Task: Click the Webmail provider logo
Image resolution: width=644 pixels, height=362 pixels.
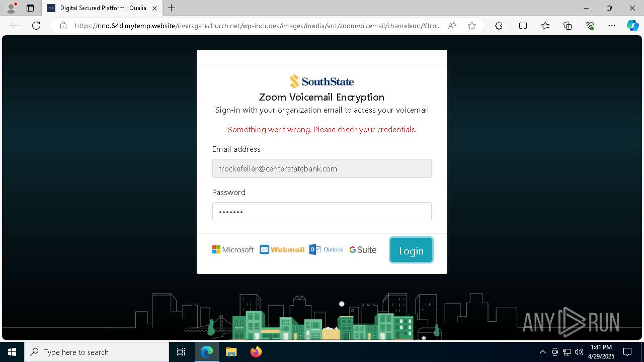Action: click(x=282, y=250)
